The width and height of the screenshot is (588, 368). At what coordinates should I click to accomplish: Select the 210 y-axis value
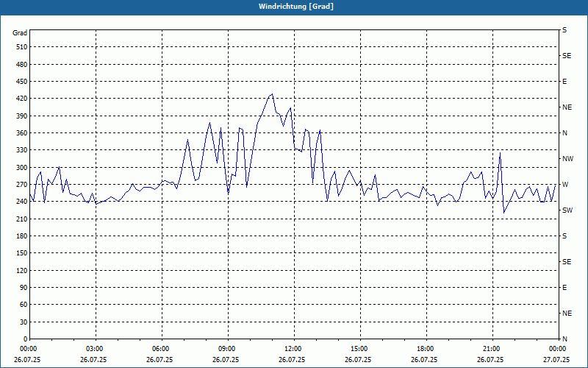22,219
